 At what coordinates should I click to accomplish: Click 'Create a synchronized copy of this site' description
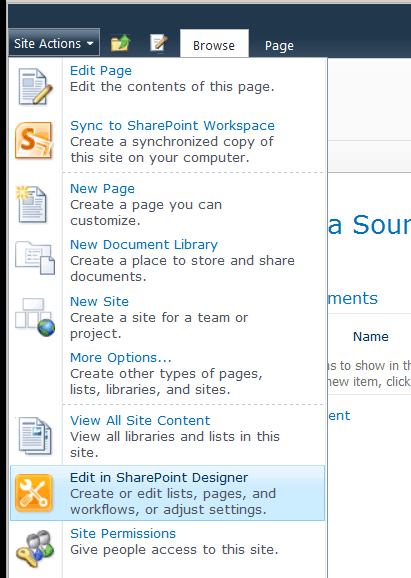tap(172, 150)
